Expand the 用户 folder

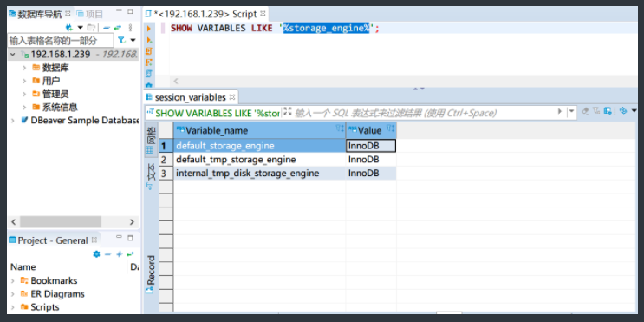pos(24,81)
